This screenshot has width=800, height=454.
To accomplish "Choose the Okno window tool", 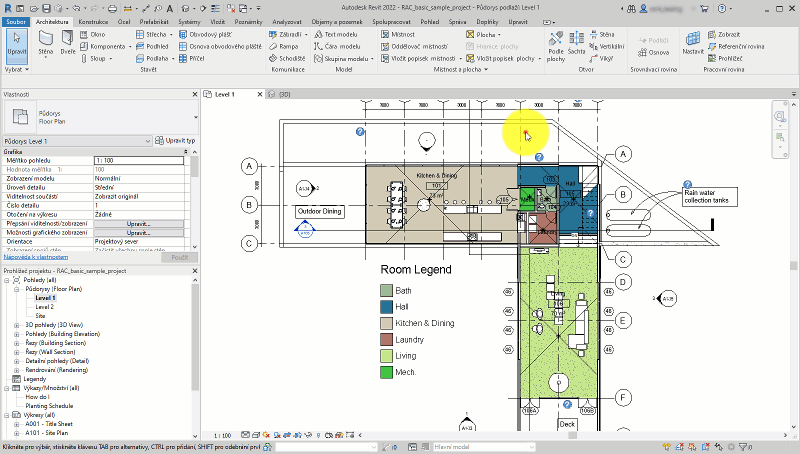I will (x=93, y=34).
